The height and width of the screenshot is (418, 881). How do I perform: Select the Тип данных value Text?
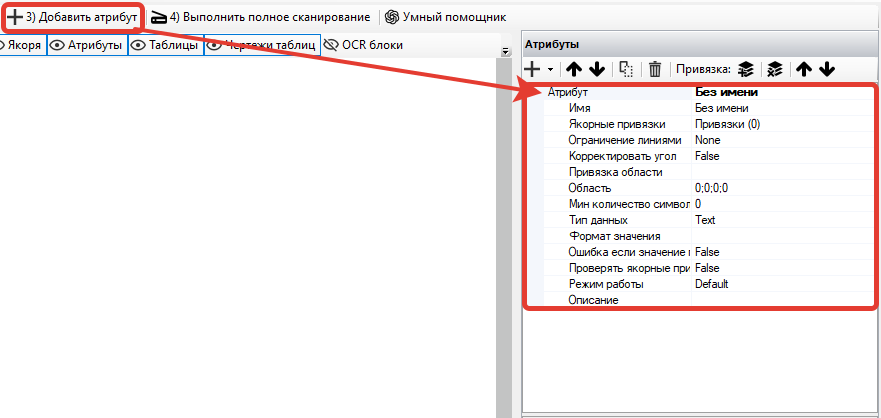coord(705,219)
